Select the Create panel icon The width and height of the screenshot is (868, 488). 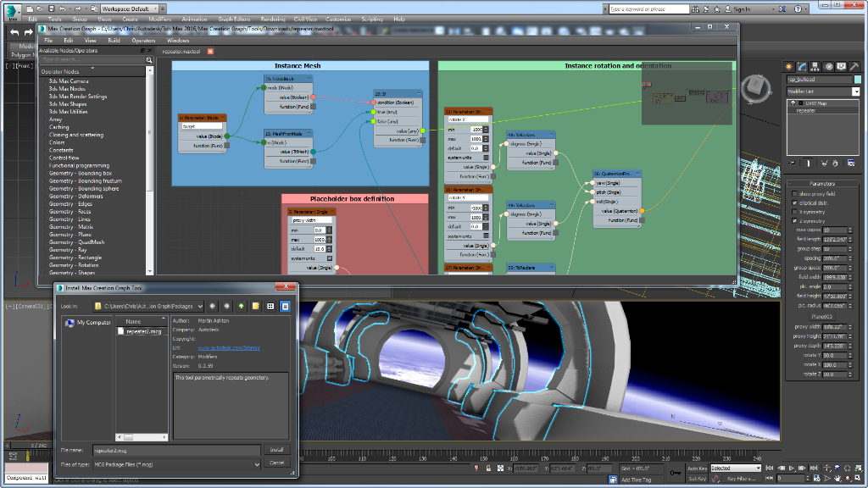788,66
